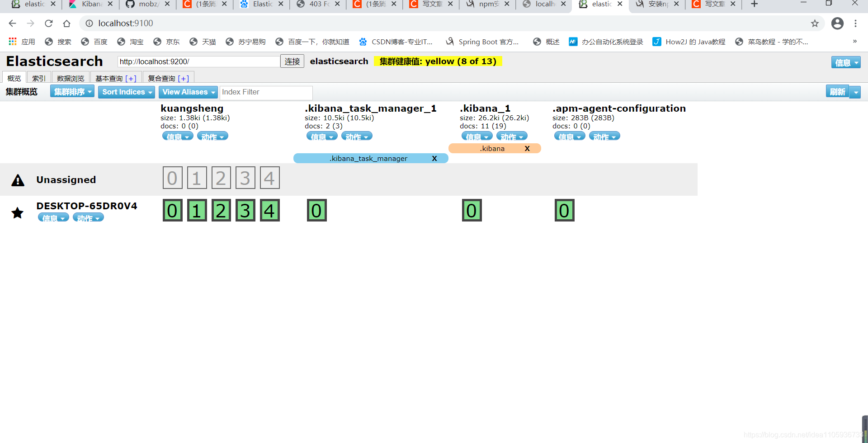
Task: Select the 数据浏览 browser tab
Action: pyautogui.click(x=71, y=78)
